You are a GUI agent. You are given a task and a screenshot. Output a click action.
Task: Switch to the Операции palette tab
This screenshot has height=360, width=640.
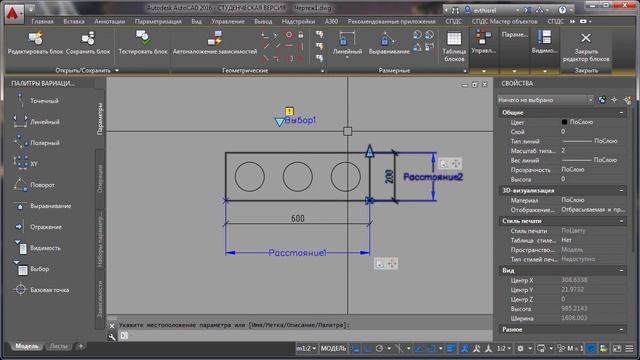[100, 179]
